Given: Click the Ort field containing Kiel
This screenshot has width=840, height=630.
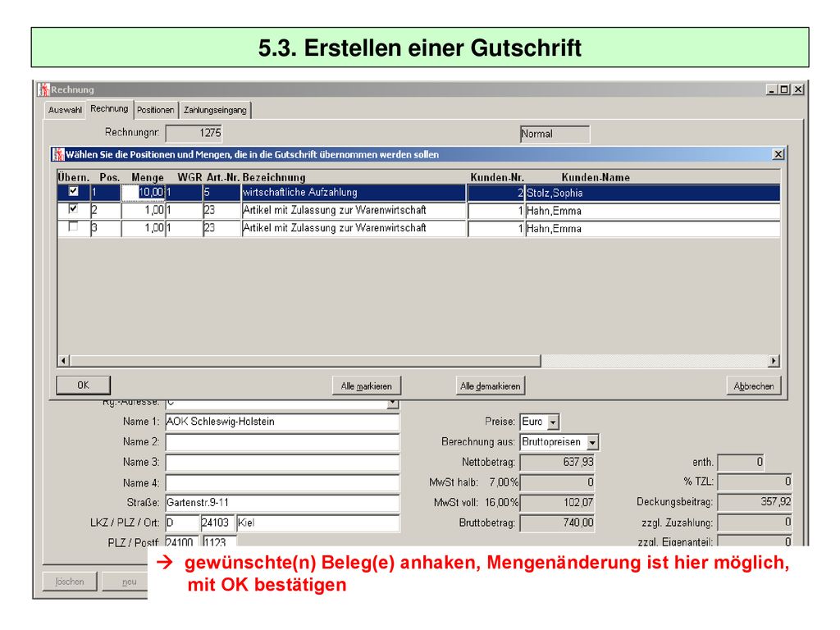Looking at the screenshot, I should [317, 523].
